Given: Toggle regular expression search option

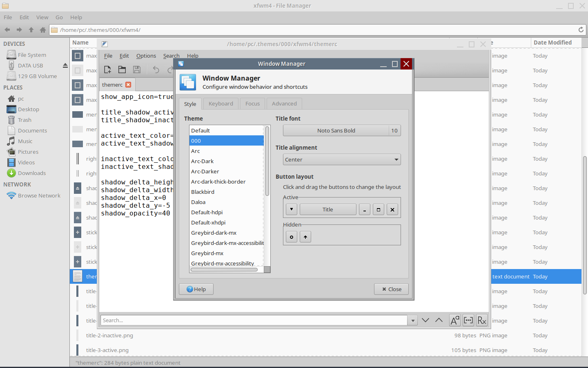Looking at the screenshot, I should 482,320.
